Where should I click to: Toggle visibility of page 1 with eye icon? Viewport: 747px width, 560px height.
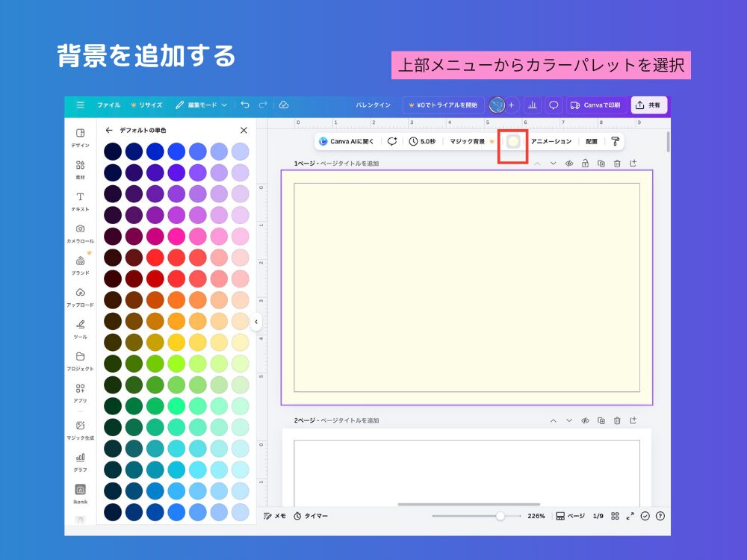569,162
